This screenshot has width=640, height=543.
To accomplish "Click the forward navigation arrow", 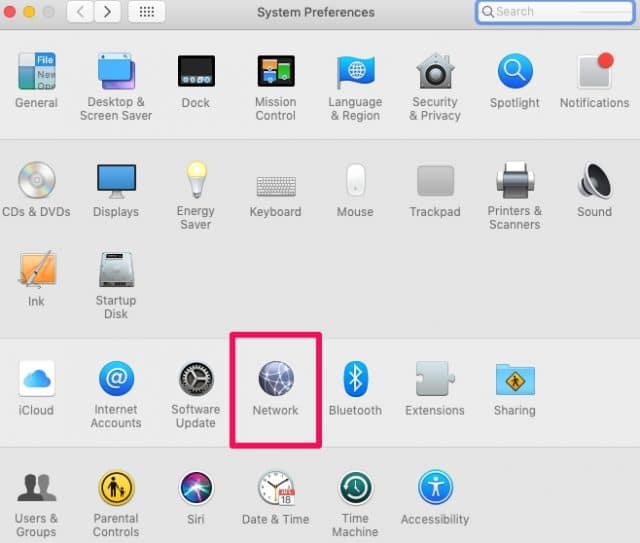I will (107, 12).
